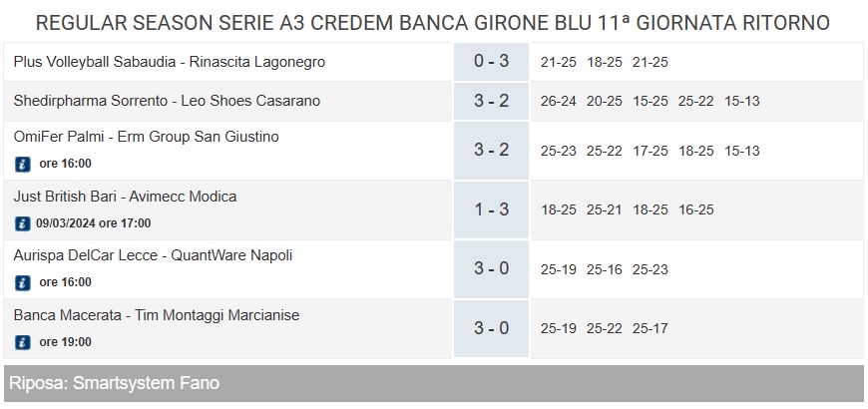
Task: Click the 09/03/2024 ore 17:00 date text
Action: click(93, 223)
